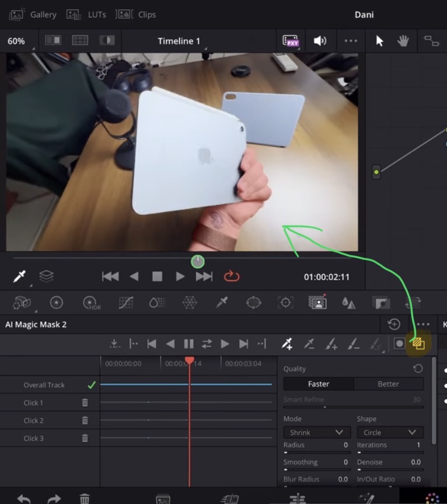This screenshot has width=447, height=504.
Task: Open the AI Magic Mask three-dot menu
Action: (423, 324)
